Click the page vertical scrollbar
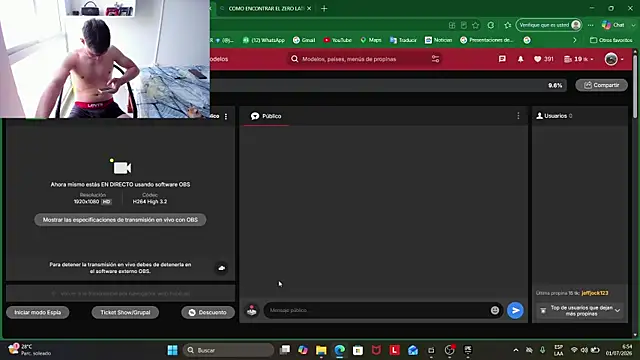The image size is (640, 360). coord(635,86)
